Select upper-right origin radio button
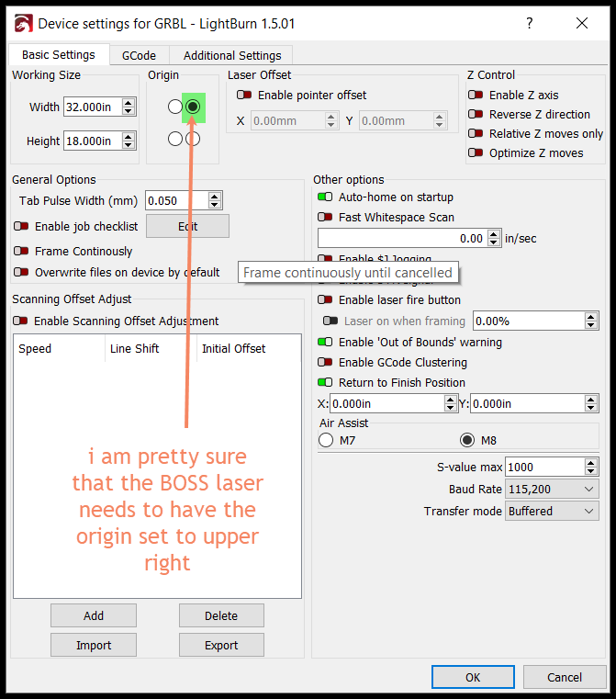Screen dimensions: 616x699 (193, 107)
